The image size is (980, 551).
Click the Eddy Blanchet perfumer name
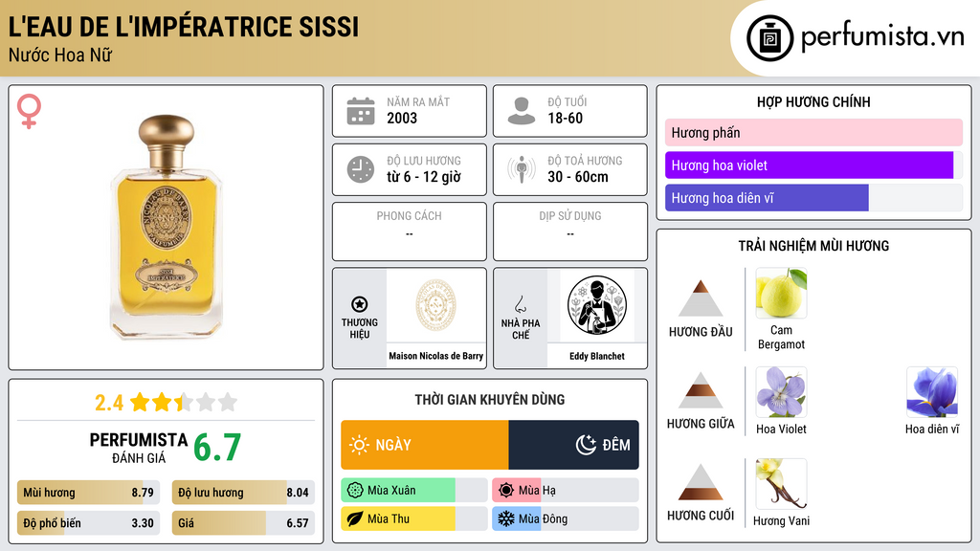point(597,356)
